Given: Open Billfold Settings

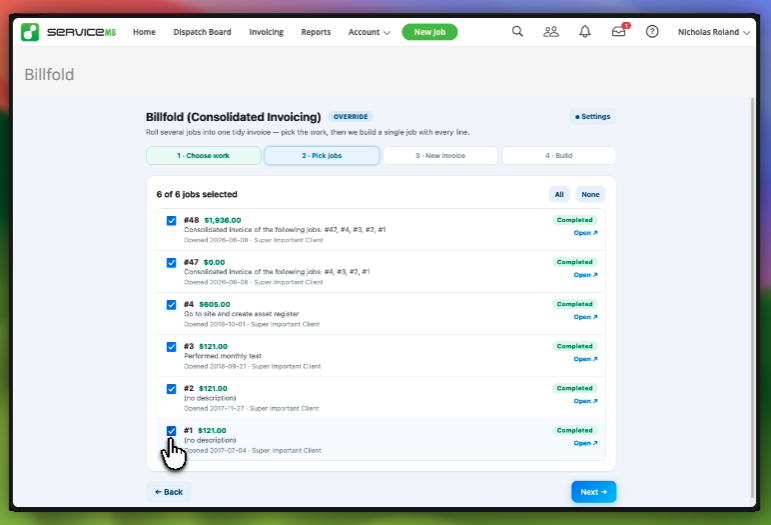Looking at the screenshot, I should coord(593,117).
